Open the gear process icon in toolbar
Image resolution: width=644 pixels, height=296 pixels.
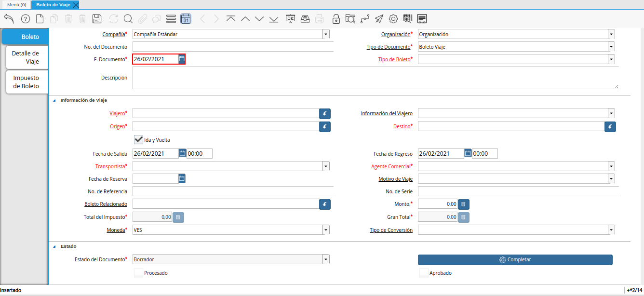393,19
